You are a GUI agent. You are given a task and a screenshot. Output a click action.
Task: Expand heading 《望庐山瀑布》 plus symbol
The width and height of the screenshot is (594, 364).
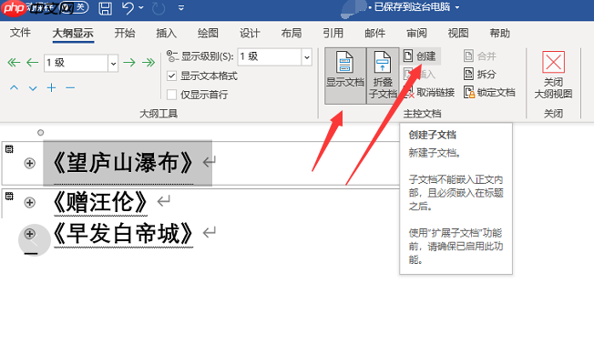[x=29, y=164]
